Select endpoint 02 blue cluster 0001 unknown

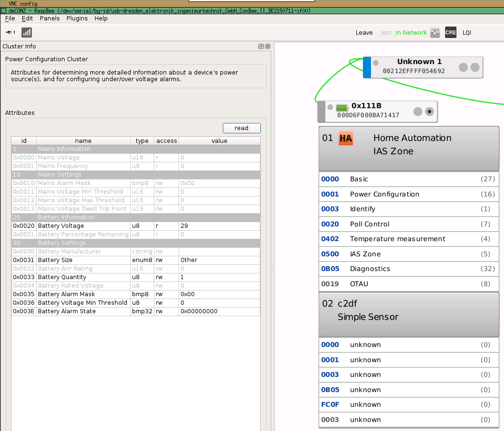(409, 360)
